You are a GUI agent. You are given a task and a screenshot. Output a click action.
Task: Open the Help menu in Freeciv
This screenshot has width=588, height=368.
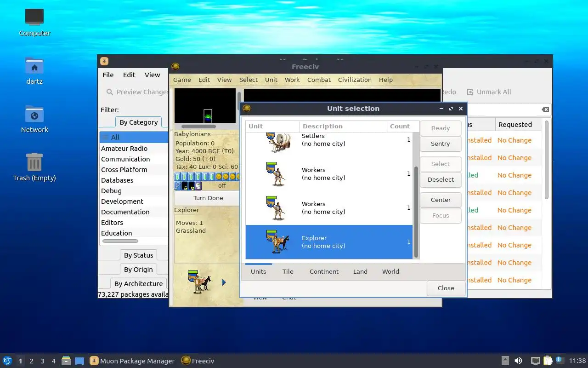point(386,80)
